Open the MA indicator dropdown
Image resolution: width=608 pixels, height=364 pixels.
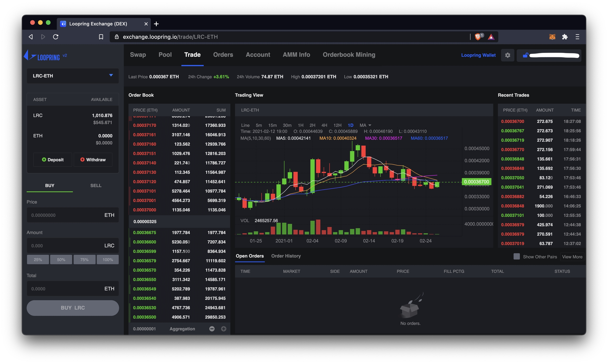[x=365, y=125]
